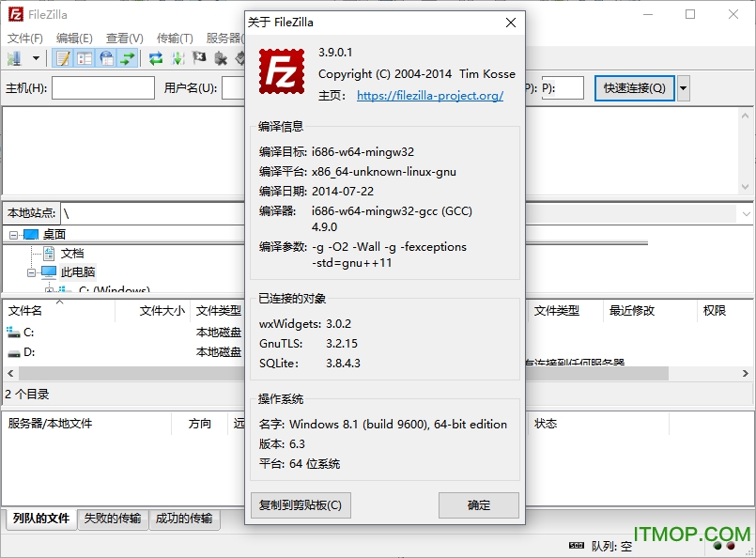
Task: Click the D: drive icon
Action: point(14,352)
